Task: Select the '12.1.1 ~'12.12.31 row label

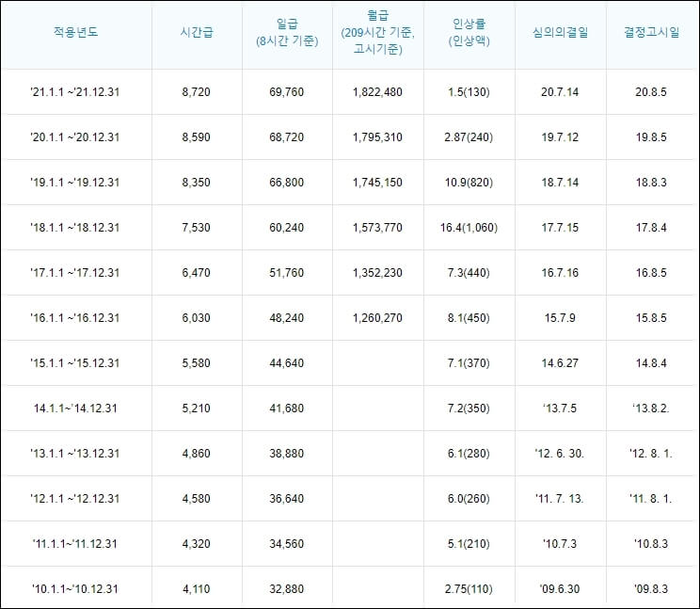Action: [75, 498]
